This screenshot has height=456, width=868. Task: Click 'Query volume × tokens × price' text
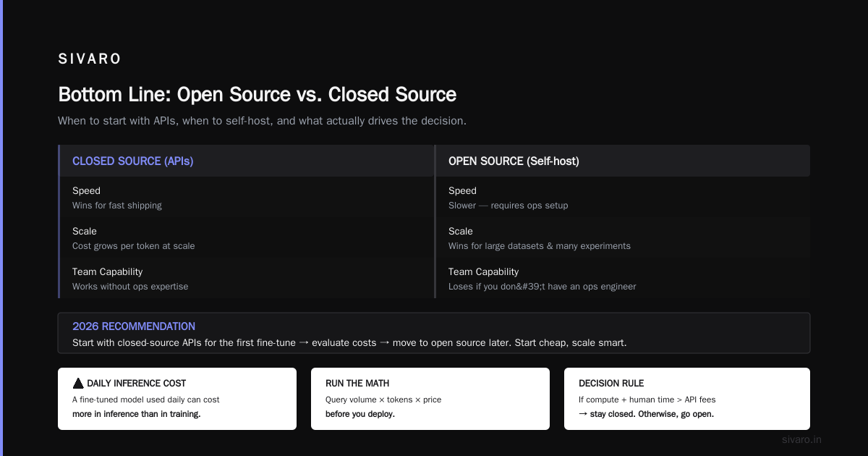(x=383, y=400)
